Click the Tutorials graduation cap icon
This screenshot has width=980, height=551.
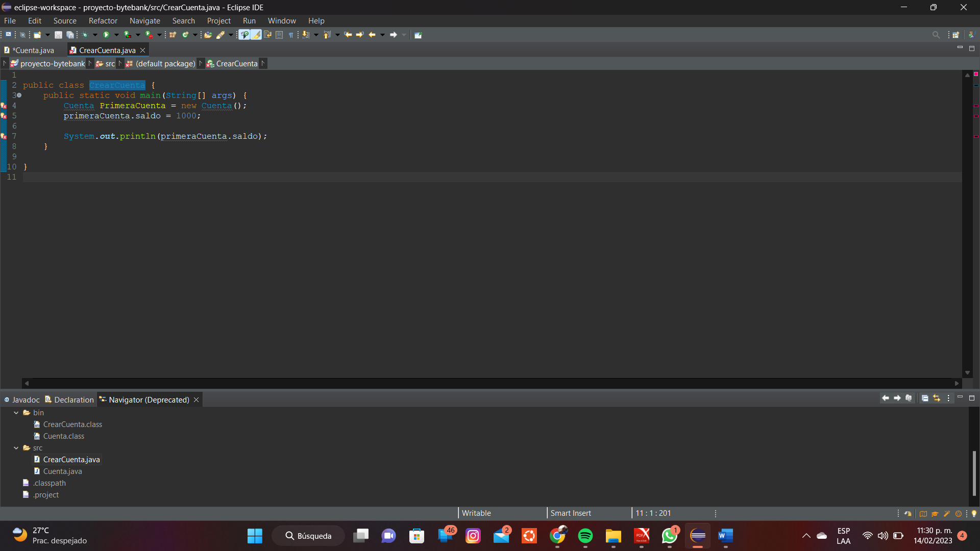click(935, 514)
